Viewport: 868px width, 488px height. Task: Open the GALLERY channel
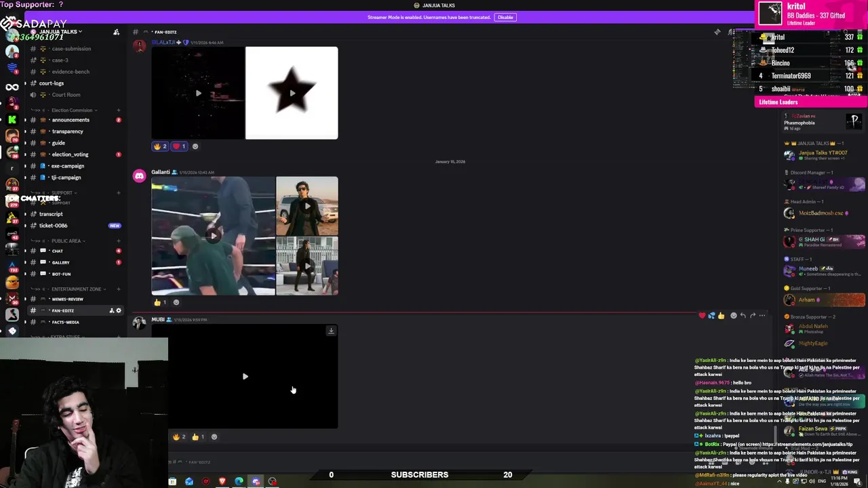coord(60,262)
